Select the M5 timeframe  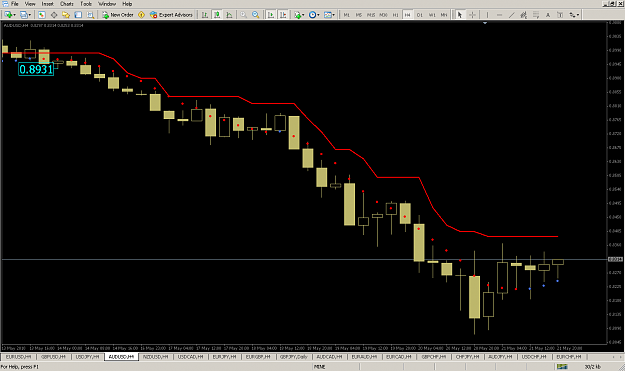pos(359,15)
